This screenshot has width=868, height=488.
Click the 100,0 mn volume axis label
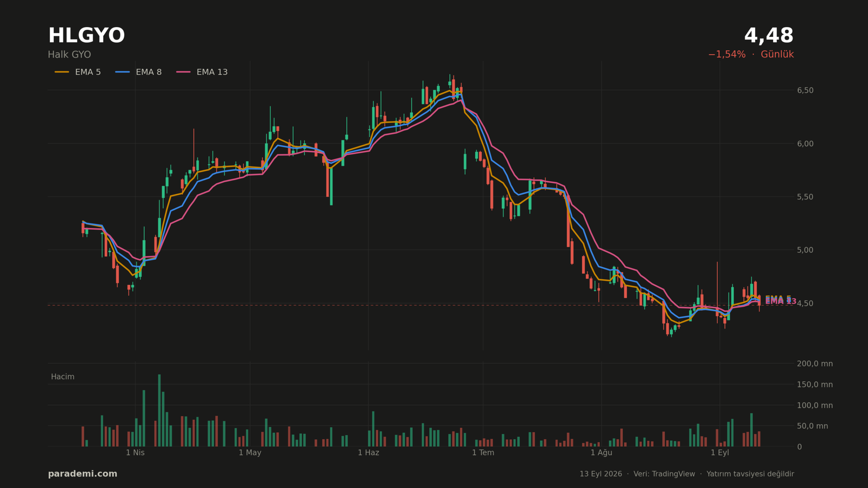815,406
